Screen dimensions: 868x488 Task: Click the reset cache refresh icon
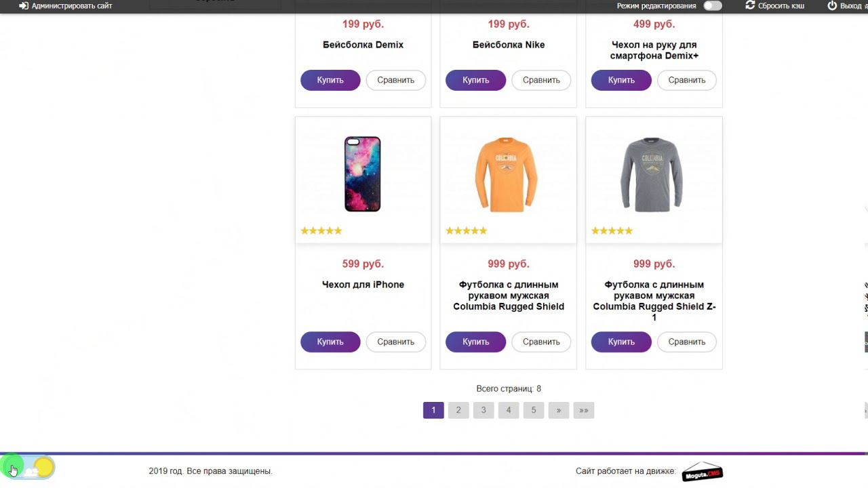[x=750, y=5]
